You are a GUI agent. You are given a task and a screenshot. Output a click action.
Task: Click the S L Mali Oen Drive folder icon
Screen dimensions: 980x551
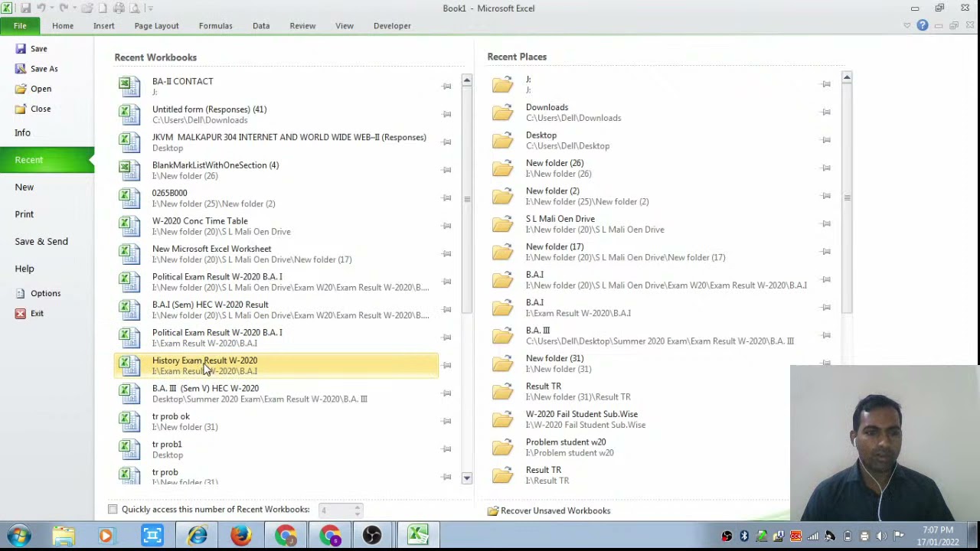point(503,224)
